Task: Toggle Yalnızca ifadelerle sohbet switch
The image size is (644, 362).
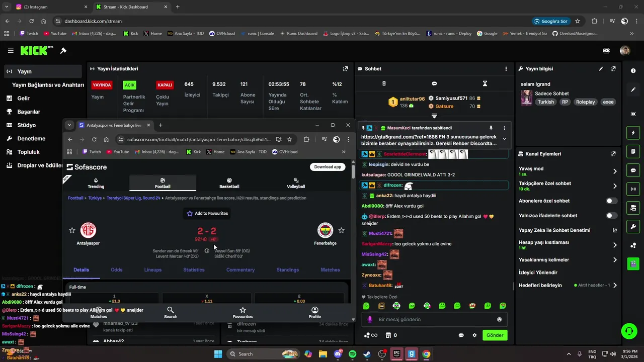Action: 611,216
